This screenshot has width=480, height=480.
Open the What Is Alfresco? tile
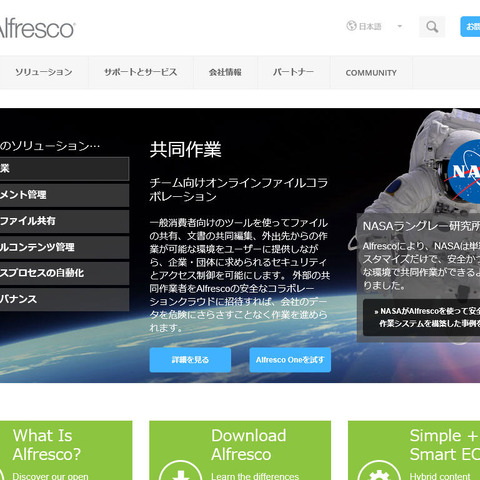pos(66,450)
